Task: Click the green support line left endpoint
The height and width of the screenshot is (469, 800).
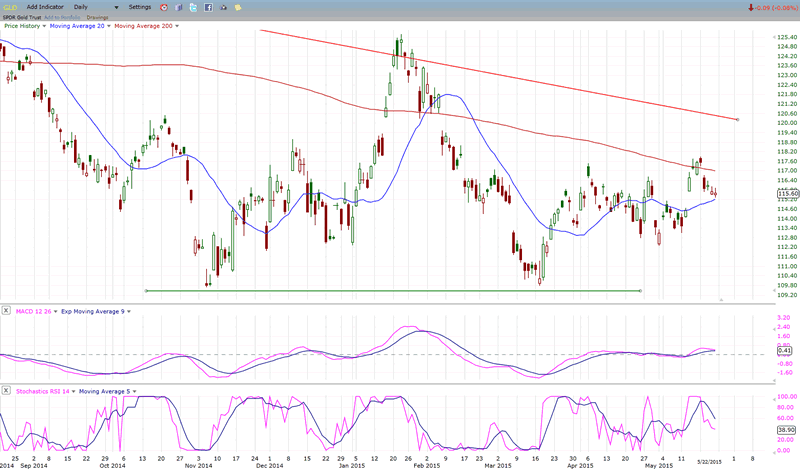Action: click(x=146, y=291)
